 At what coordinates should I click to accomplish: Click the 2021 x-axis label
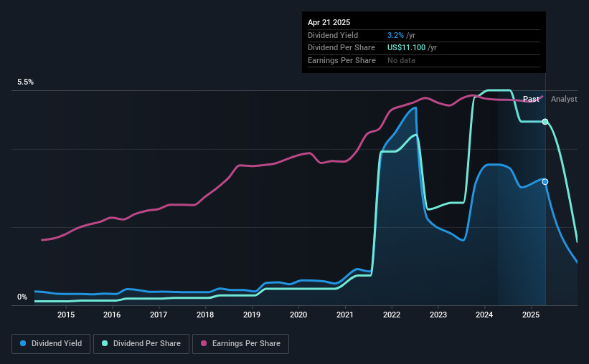[x=345, y=315]
